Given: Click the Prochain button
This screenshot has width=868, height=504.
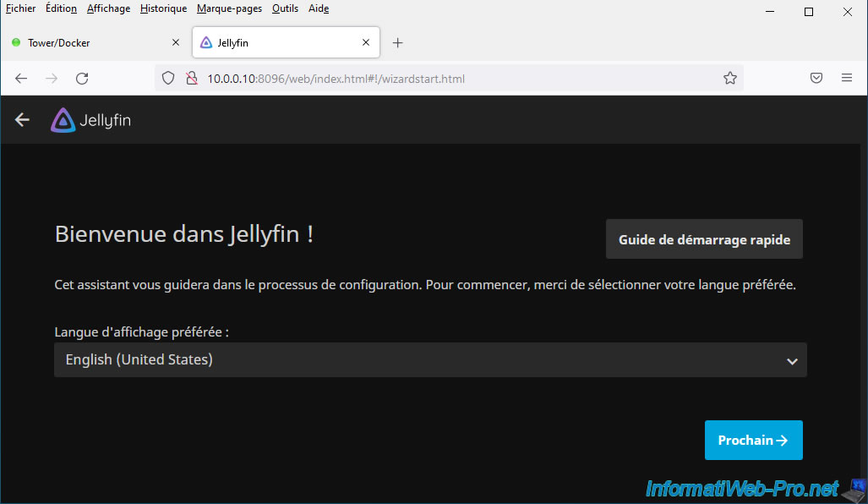Looking at the screenshot, I should point(753,441).
